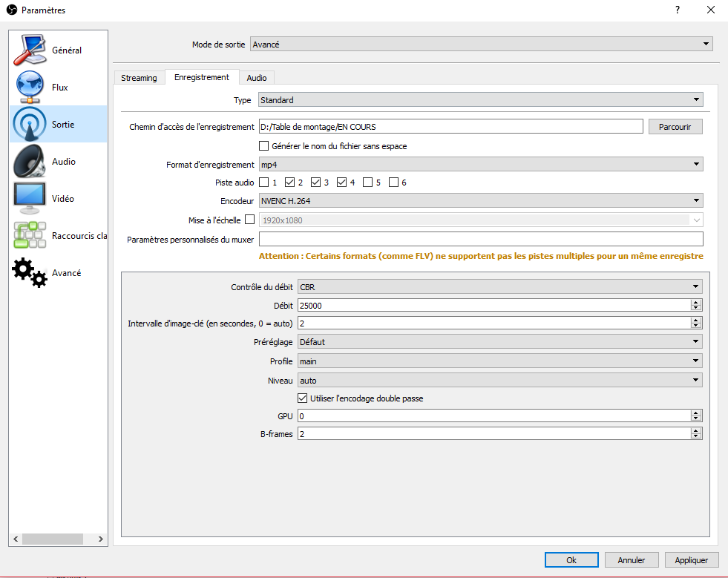This screenshot has height=578, width=728.
Task: Open the Niveau auto dropdown
Action: click(x=500, y=380)
